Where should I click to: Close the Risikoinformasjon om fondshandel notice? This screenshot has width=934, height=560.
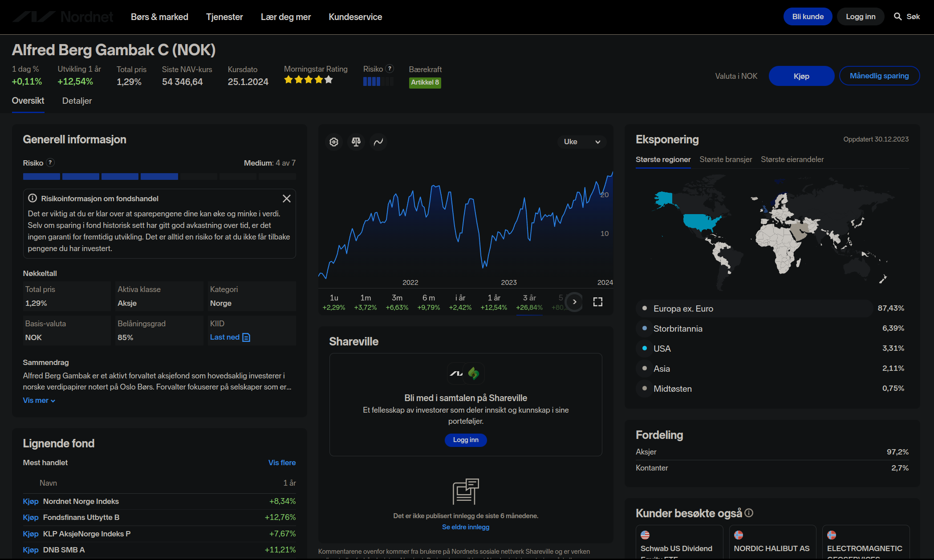287,199
